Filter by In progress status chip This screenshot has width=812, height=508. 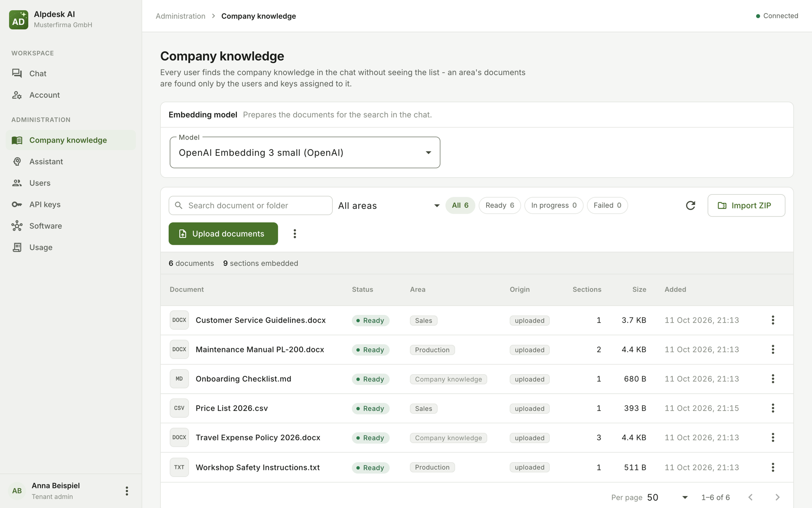(x=554, y=205)
